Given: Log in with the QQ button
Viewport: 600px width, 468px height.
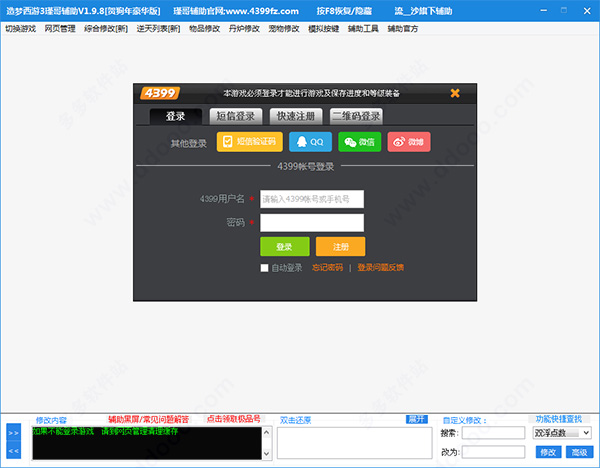Looking at the screenshot, I should point(310,142).
